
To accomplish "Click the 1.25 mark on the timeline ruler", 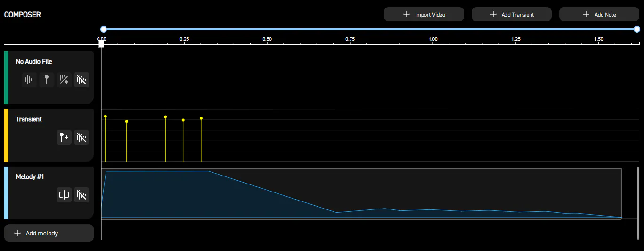I will (x=516, y=39).
